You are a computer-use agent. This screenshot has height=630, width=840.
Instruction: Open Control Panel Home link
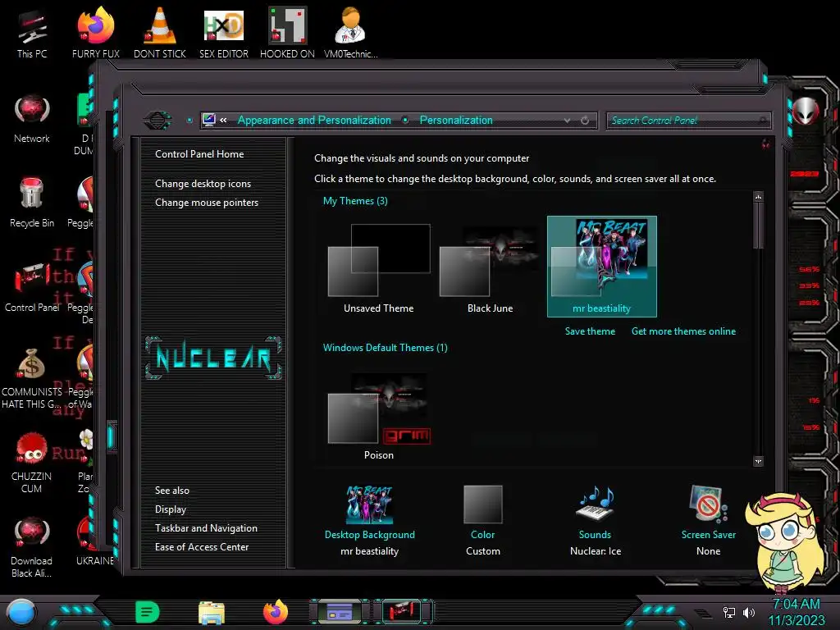[x=199, y=154]
